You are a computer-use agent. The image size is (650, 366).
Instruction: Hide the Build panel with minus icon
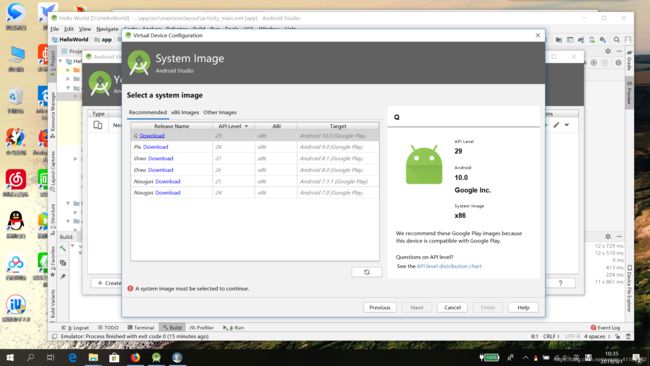(x=619, y=236)
